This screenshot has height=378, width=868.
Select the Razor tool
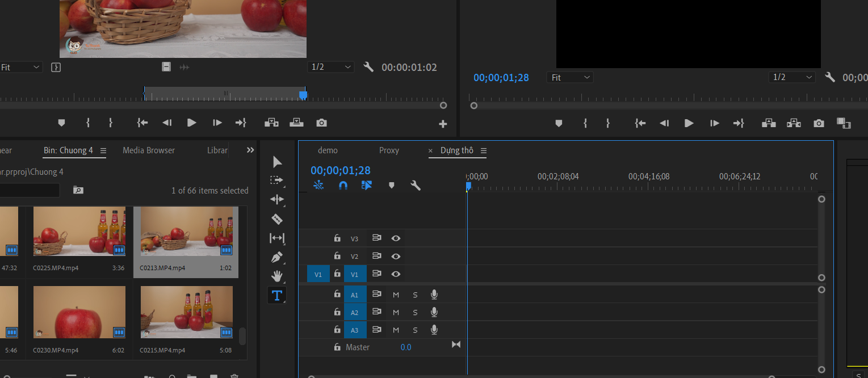[x=277, y=219]
